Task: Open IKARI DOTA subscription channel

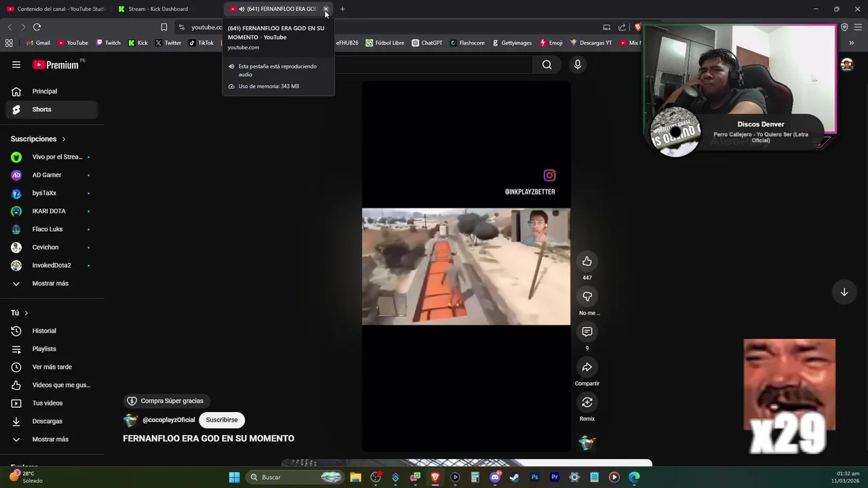Action: tap(52, 211)
